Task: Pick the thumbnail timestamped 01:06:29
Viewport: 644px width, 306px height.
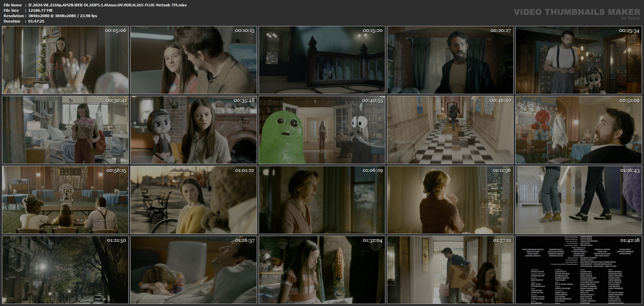Action: pyautogui.click(x=322, y=200)
